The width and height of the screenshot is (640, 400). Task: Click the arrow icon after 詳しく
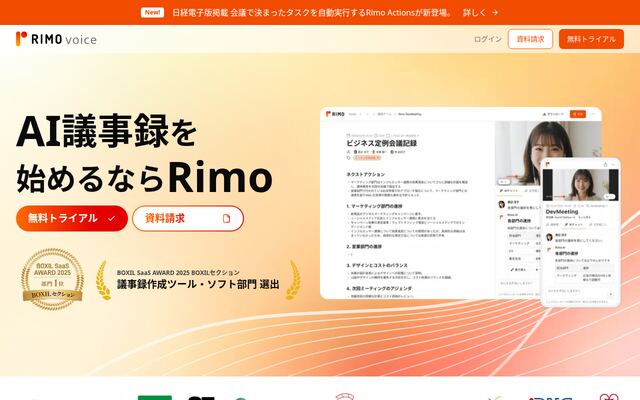pyautogui.click(x=495, y=13)
